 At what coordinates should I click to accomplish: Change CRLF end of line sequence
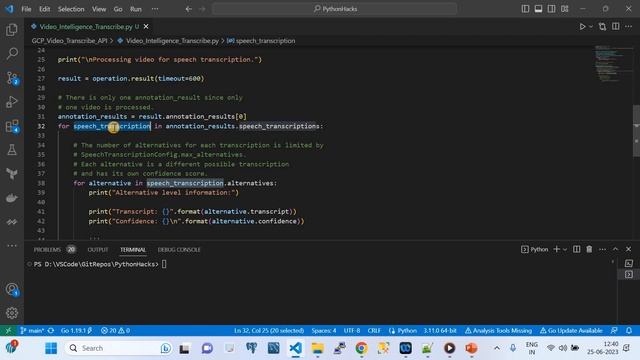[374, 331]
